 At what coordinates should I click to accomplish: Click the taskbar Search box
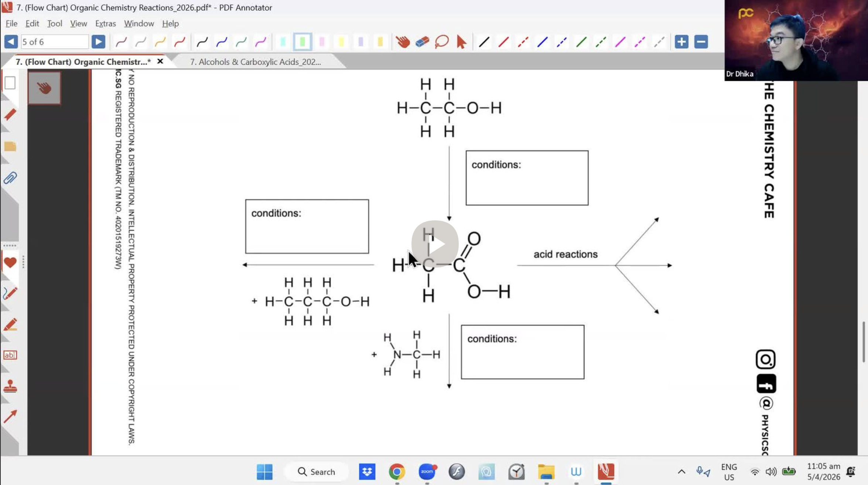click(x=317, y=472)
